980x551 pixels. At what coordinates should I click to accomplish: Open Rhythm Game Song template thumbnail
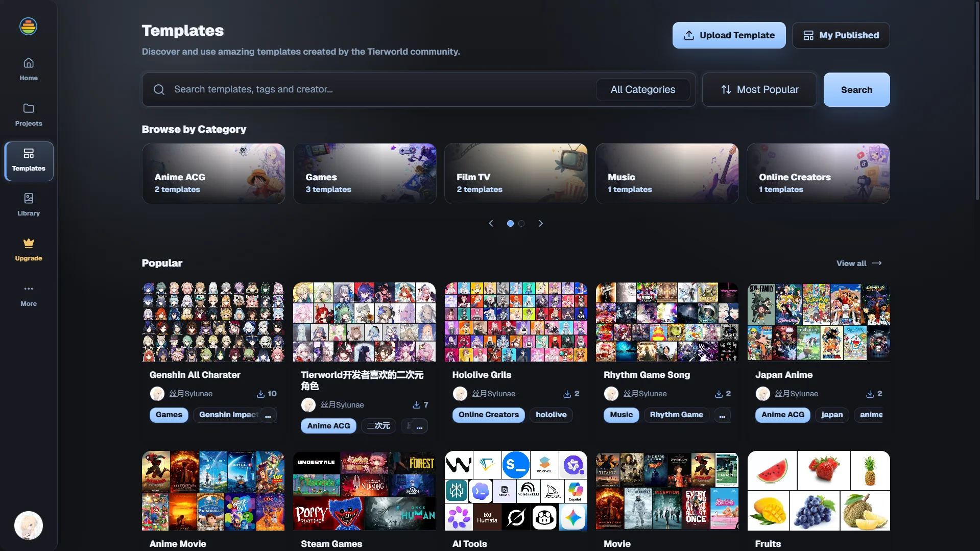[667, 322]
